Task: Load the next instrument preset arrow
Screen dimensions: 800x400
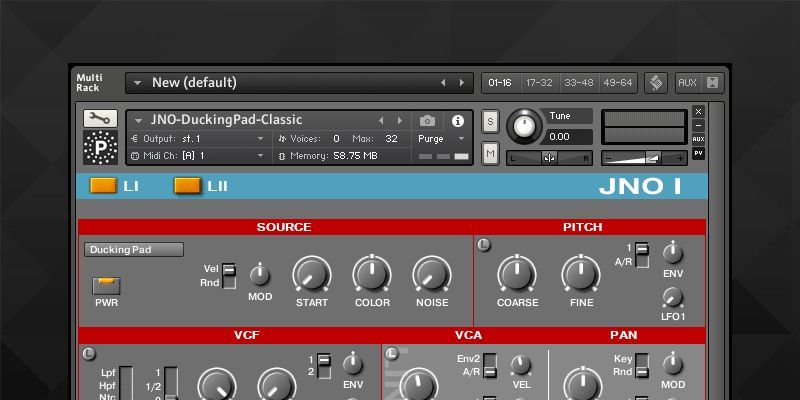Action: [x=399, y=121]
